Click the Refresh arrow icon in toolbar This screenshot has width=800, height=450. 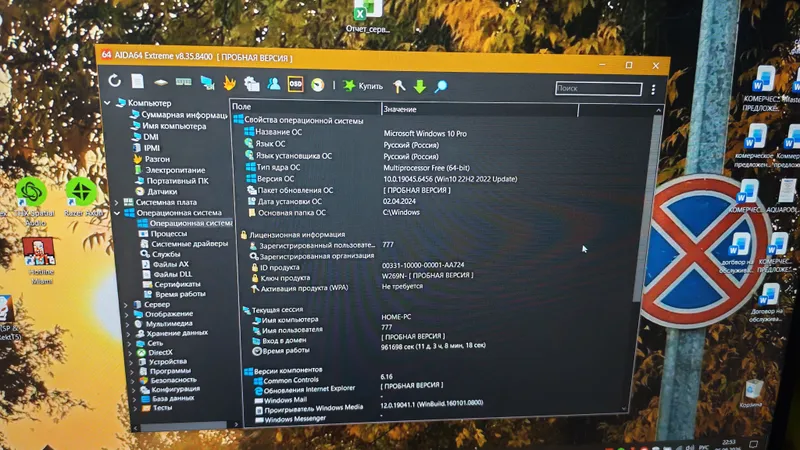115,81
